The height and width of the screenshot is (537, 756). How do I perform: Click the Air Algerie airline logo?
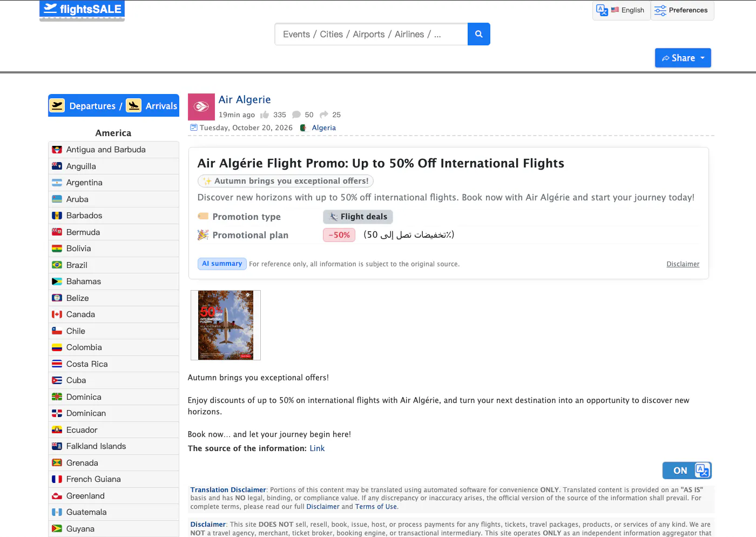(x=201, y=107)
